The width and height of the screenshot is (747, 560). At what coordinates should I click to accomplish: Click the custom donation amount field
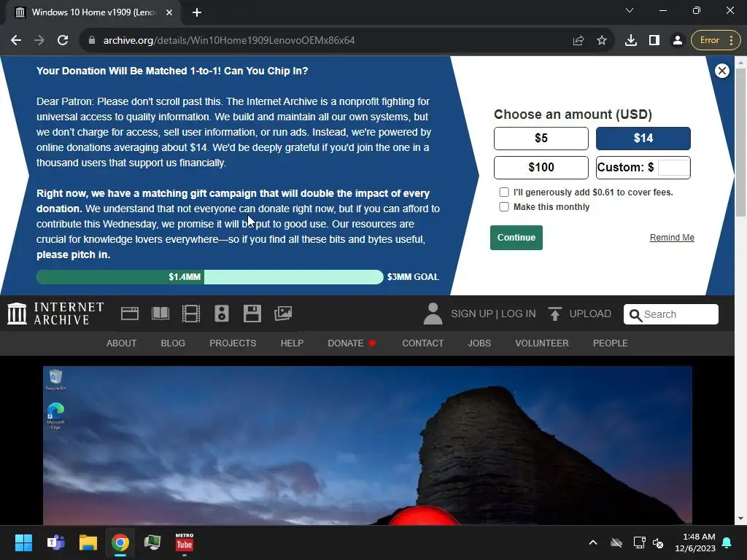673,168
